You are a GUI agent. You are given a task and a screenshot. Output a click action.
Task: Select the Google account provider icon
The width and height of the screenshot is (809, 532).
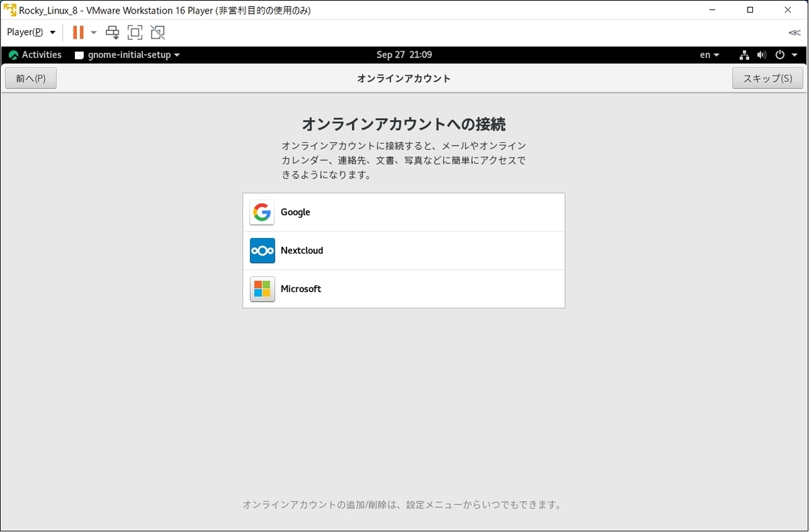(x=262, y=212)
